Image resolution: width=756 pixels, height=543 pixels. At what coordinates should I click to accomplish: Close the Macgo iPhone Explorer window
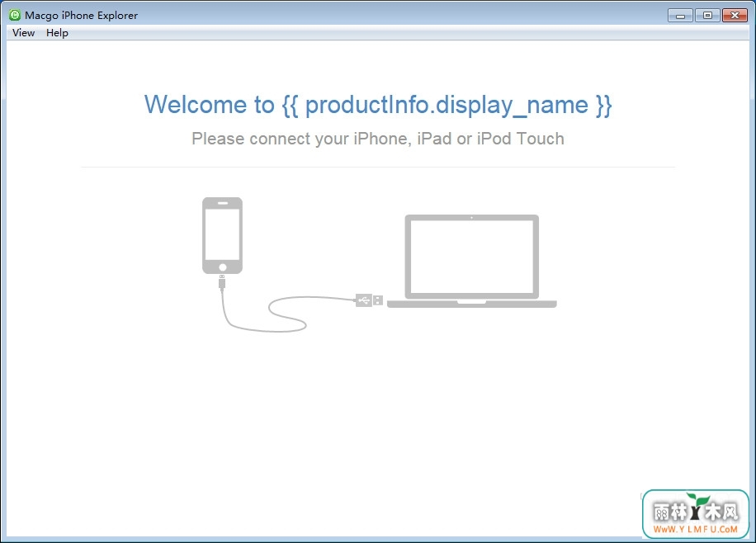coord(735,16)
